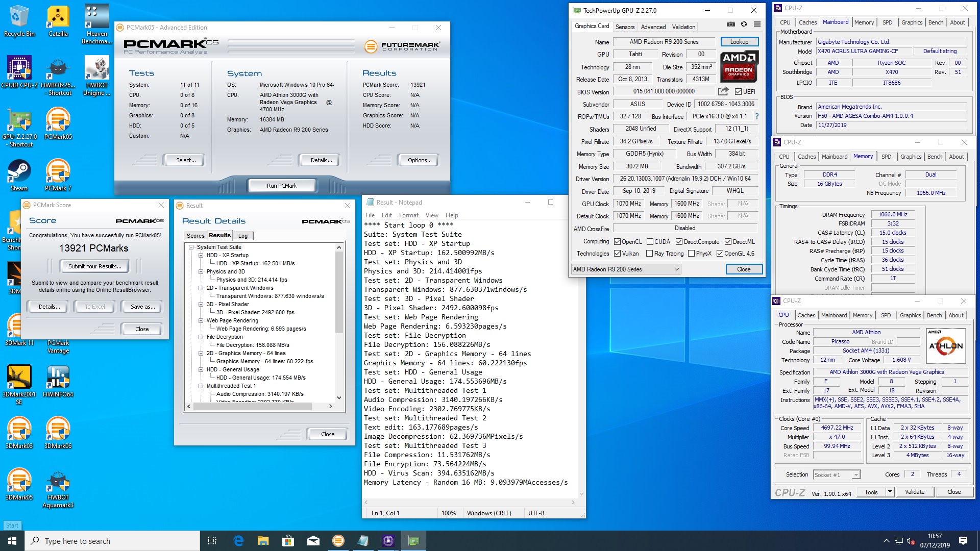The width and height of the screenshot is (980, 551).
Task: Open Scores tab in Result Details
Action: [195, 236]
